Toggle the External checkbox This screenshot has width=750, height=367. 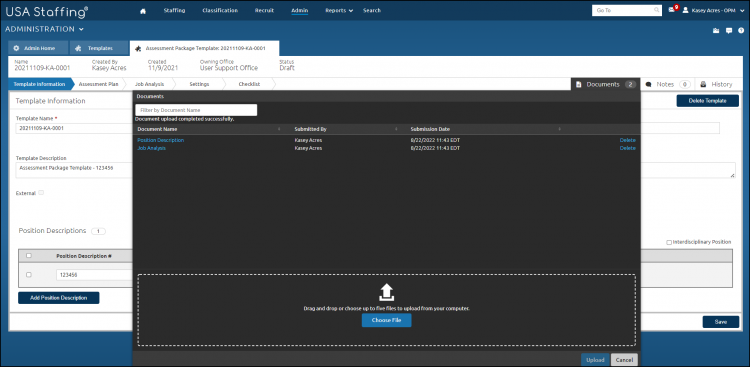coord(41,192)
